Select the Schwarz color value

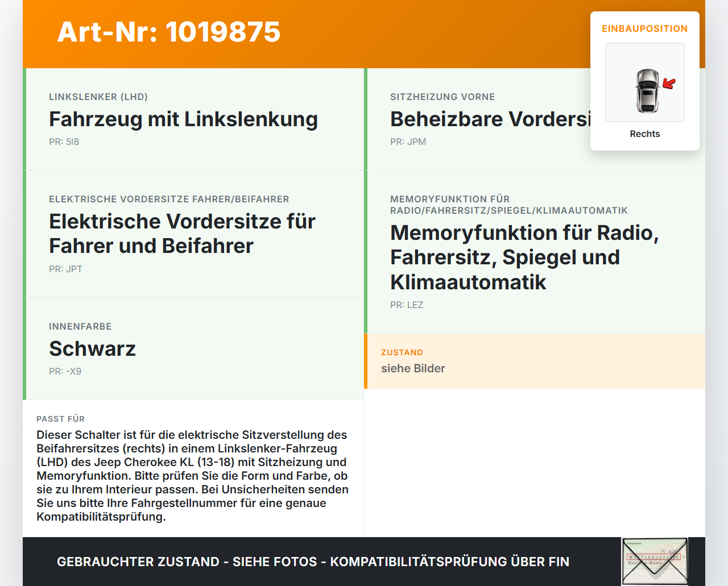(x=93, y=349)
